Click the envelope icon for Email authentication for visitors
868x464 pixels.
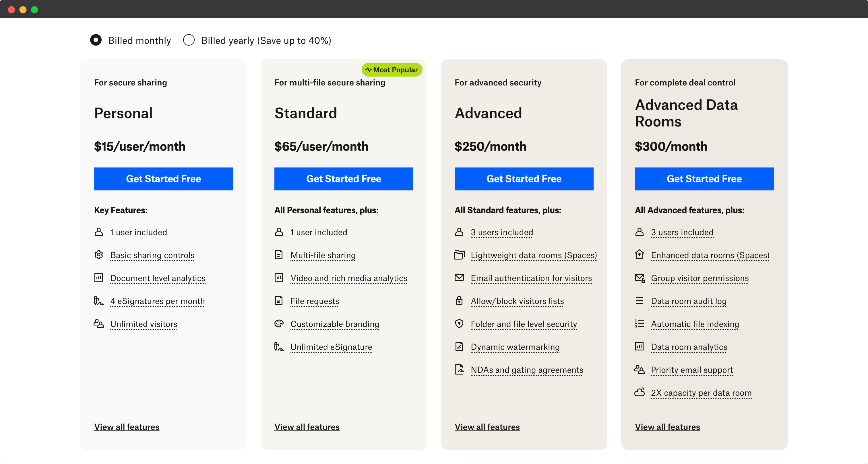coord(459,278)
